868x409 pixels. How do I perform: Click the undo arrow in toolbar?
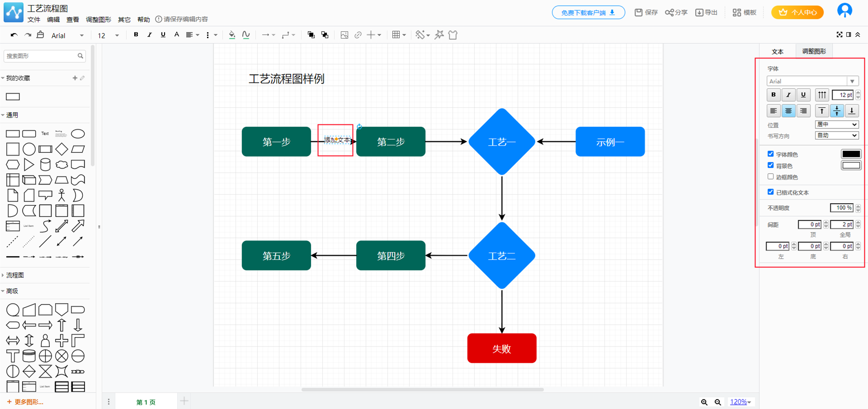click(14, 35)
